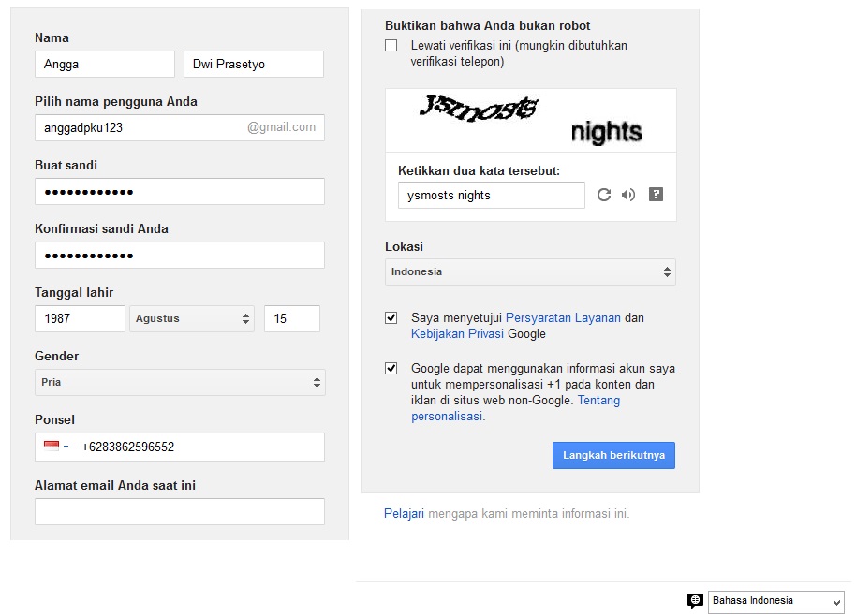Refresh the captcha words
This screenshot has width=856, height=616.
tap(604, 195)
